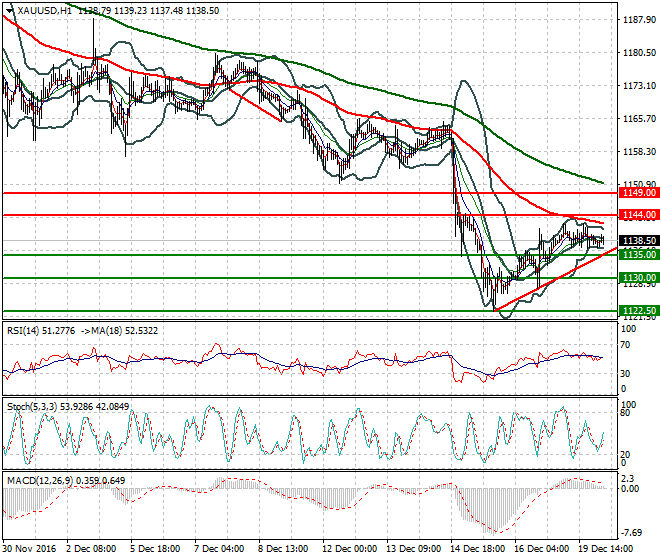Click the RSI(14) indicator label
The height and width of the screenshot is (560, 660).
[x=24, y=331]
